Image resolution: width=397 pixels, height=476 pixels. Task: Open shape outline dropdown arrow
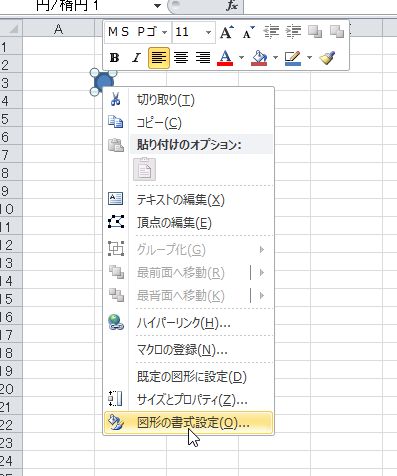point(309,58)
